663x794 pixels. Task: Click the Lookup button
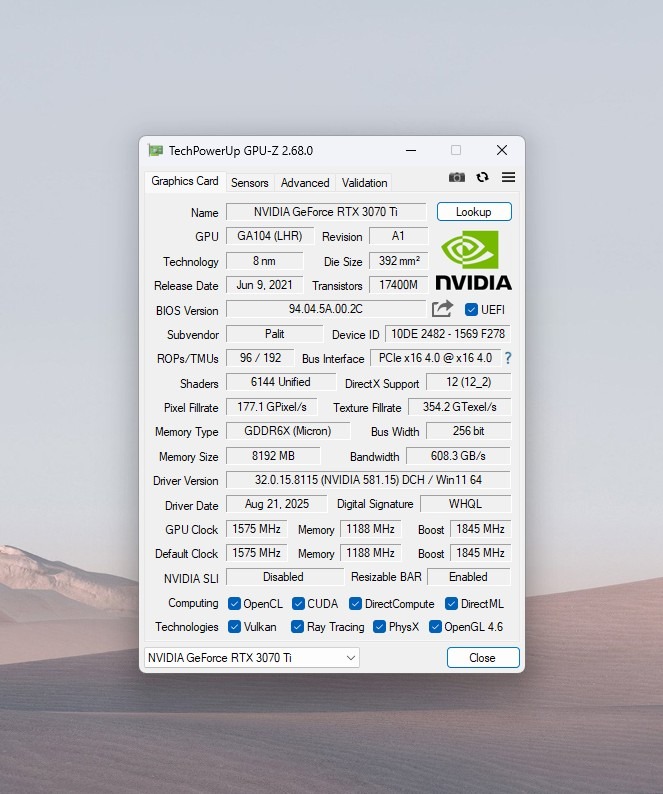click(x=474, y=212)
